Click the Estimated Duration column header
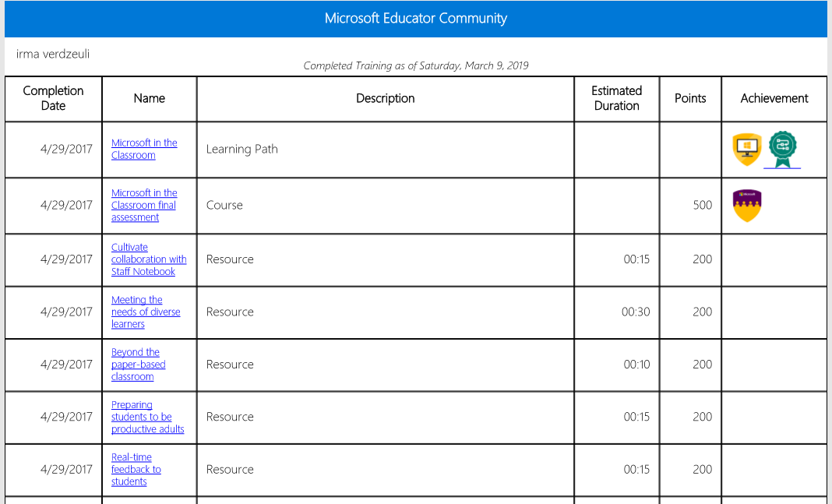 (x=616, y=98)
